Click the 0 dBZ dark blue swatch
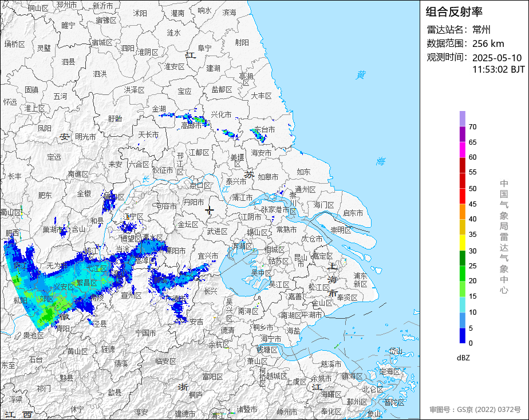The image size is (529, 420). point(462,335)
